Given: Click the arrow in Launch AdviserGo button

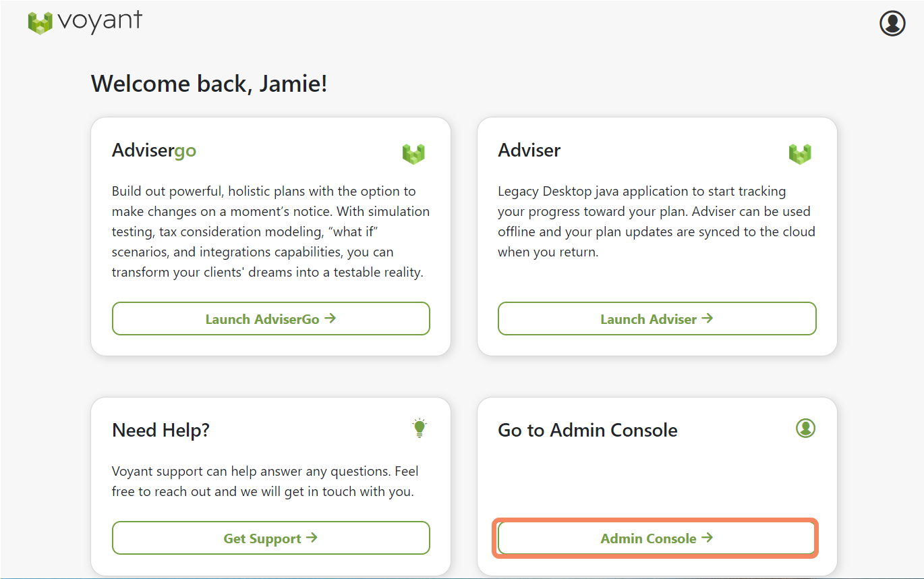Looking at the screenshot, I should pos(330,319).
